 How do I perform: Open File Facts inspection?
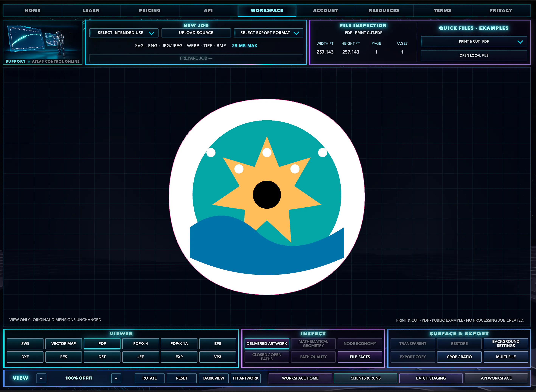pos(360,357)
